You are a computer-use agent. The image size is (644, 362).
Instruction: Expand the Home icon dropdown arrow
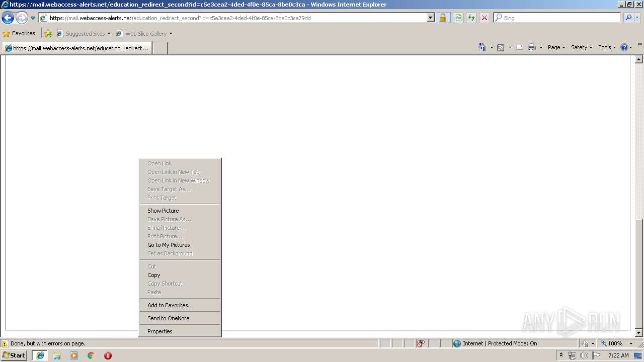click(492, 47)
